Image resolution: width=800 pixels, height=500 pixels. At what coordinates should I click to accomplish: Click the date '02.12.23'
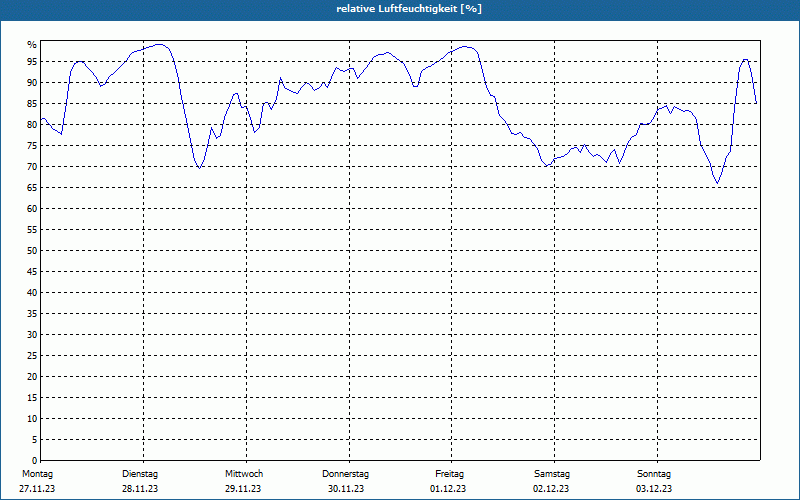point(551,489)
